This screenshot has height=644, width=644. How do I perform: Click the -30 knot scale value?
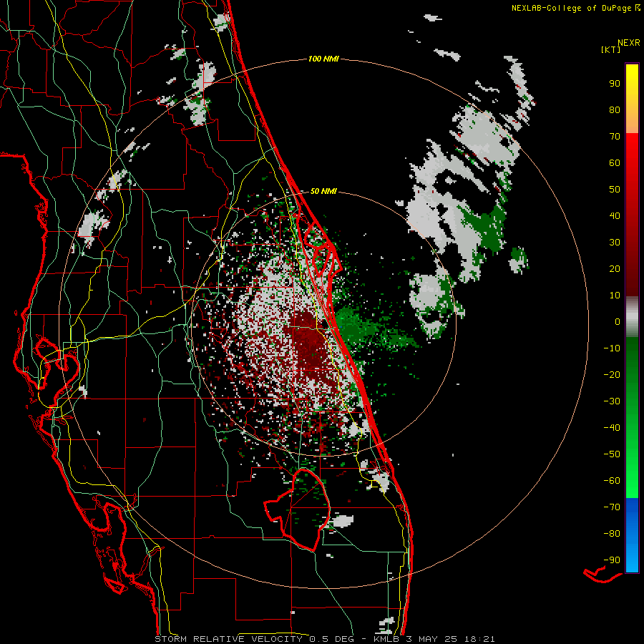[612, 401]
